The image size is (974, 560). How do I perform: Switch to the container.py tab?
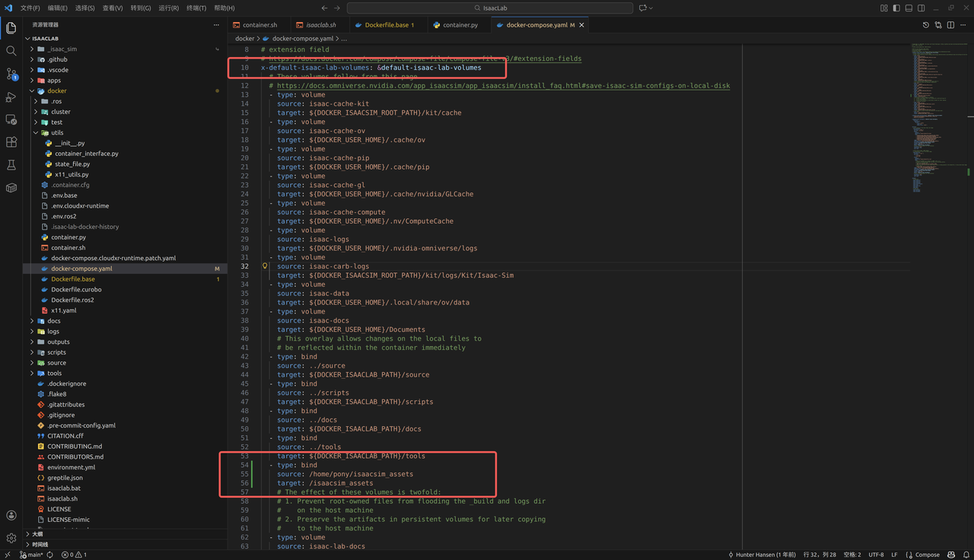click(459, 25)
